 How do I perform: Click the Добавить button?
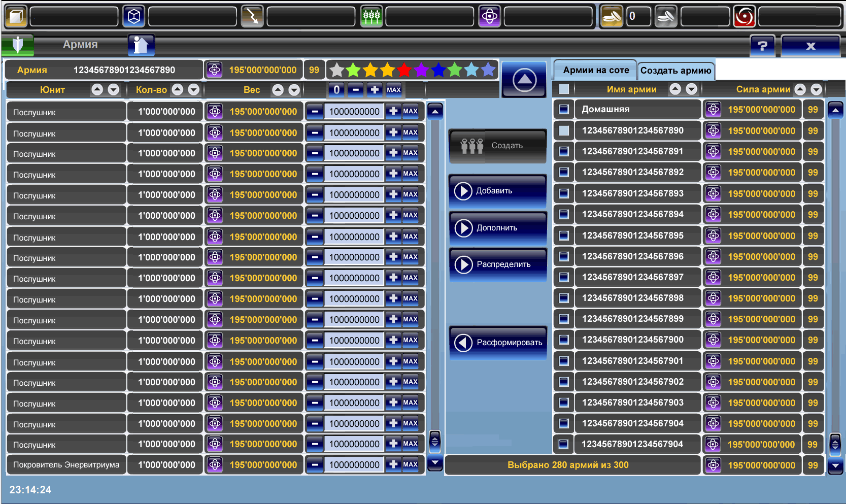(x=497, y=191)
